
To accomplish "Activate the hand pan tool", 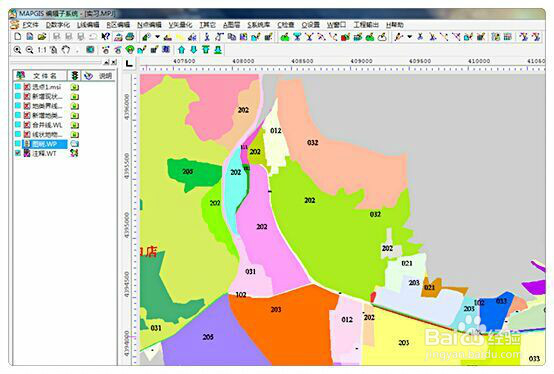I will tap(66, 50).
